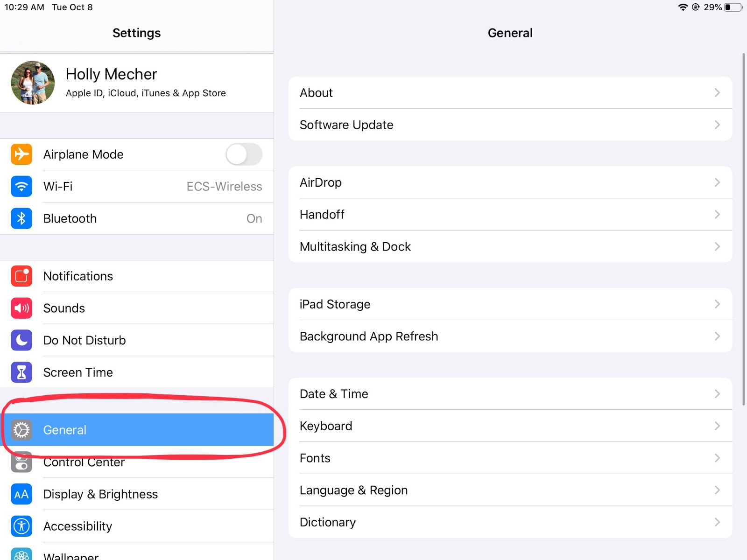
Task: Tap the Bluetooth On status text
Action: click(254, 219)
